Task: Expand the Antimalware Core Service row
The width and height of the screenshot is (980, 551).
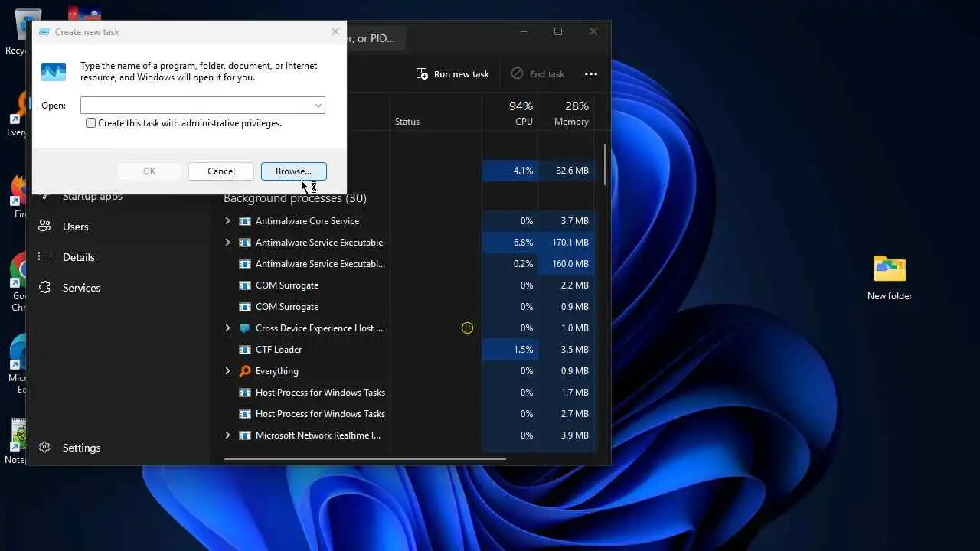Action: (227, 221)
